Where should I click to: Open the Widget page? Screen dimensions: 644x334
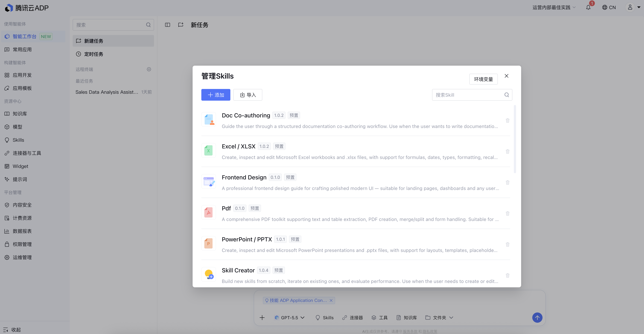tap(33, 166)
